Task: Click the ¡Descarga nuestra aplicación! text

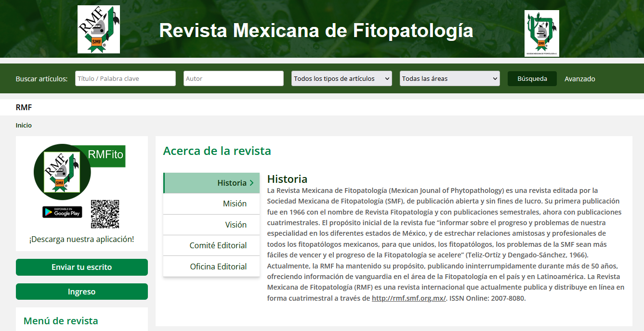Action: coord(82,239)
